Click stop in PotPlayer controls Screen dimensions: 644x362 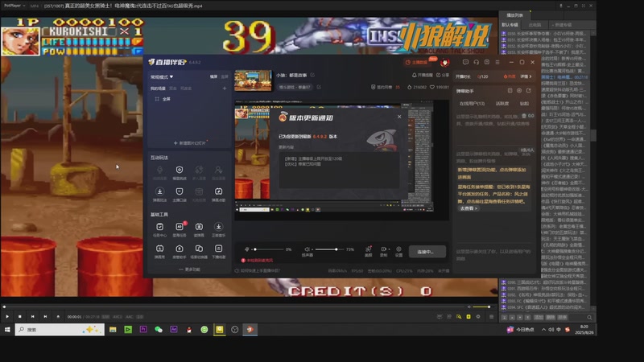(19, 316)
